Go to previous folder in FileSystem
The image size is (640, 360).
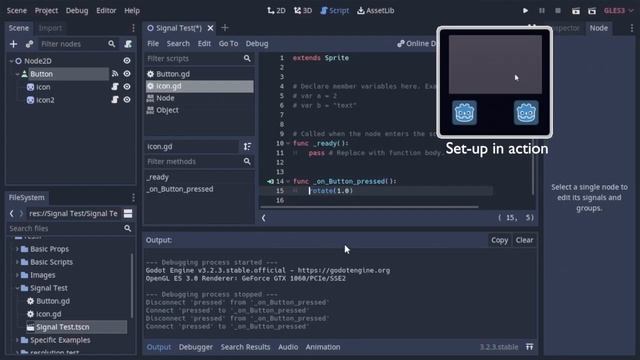(11, 213)
